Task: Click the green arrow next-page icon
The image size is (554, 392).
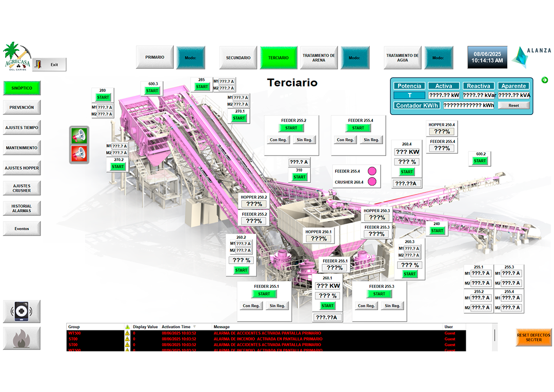Action: 544,80
